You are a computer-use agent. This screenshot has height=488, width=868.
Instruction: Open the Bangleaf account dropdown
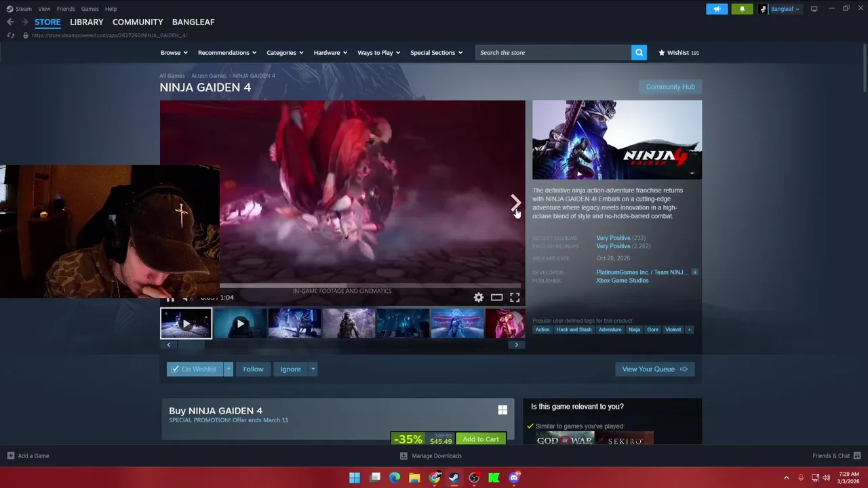[785, 9]
